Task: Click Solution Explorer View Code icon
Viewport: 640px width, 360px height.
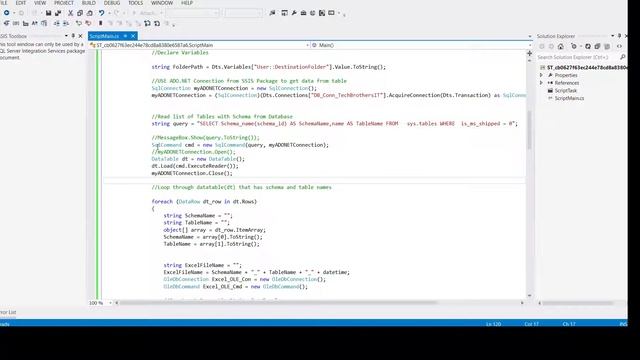Action: pyautogui.click(x=619, y=47)
